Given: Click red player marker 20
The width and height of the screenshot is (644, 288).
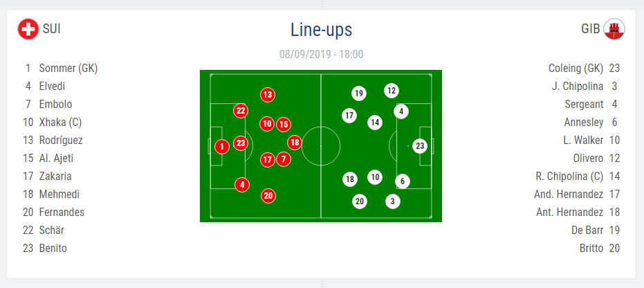Looking at the screenshot, I should click(268, 196).
